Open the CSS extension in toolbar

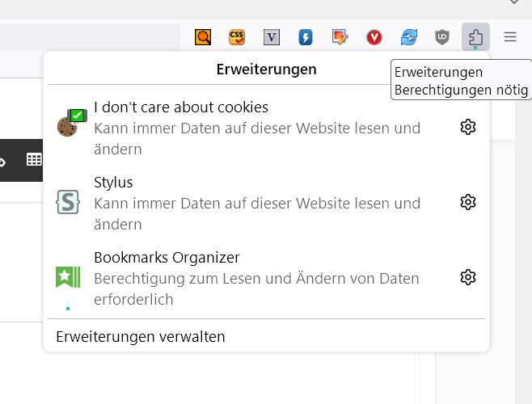click(x=237, y=37)
